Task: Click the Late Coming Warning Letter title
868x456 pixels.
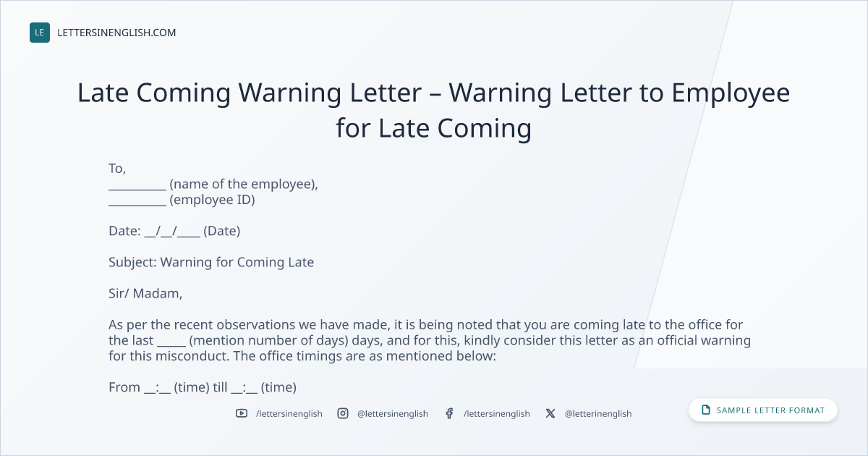Action: pos(434,111)
